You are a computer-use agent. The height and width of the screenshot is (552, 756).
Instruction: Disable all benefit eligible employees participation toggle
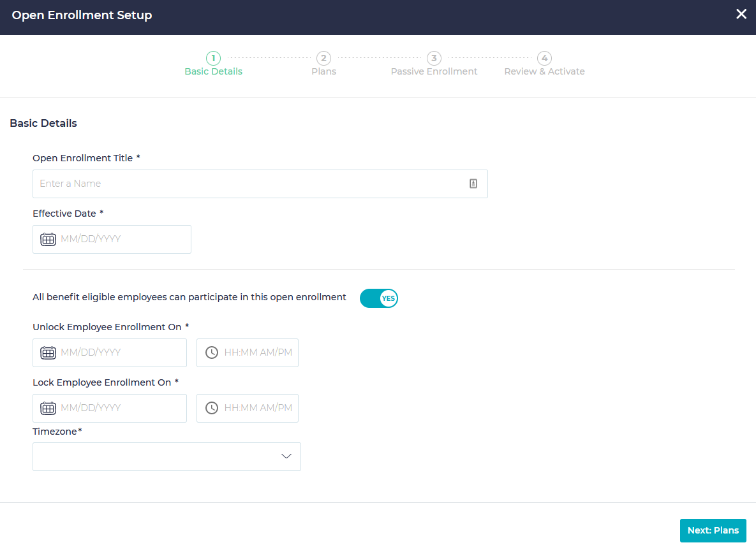(379, 298)
